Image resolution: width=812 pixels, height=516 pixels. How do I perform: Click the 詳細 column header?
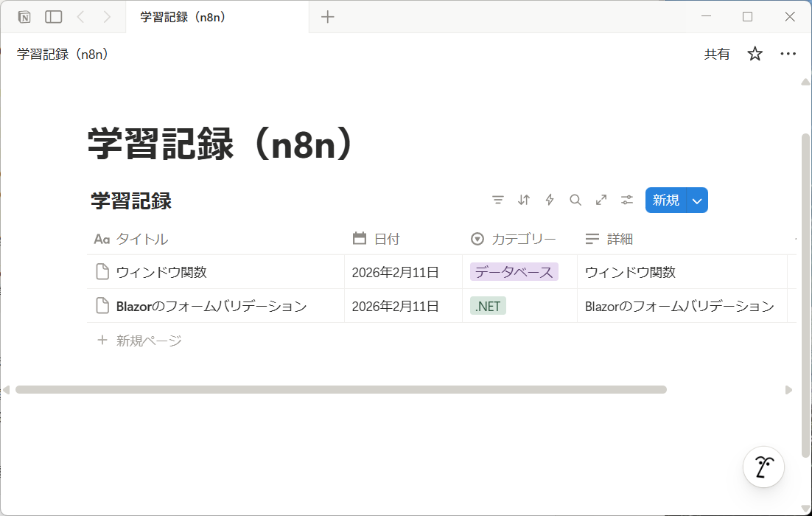pyautogui.click(x=682, y=239)
